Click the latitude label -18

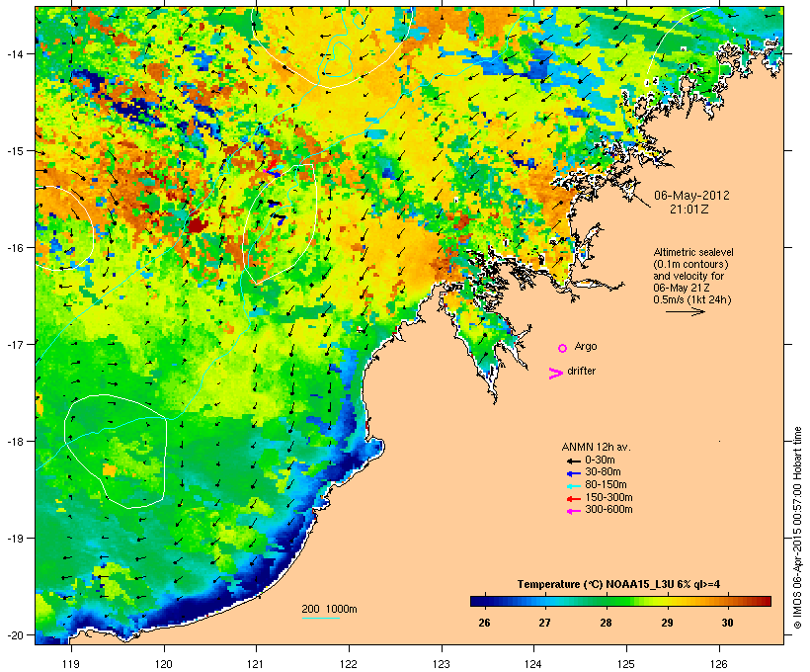click(x=15, y=441)
